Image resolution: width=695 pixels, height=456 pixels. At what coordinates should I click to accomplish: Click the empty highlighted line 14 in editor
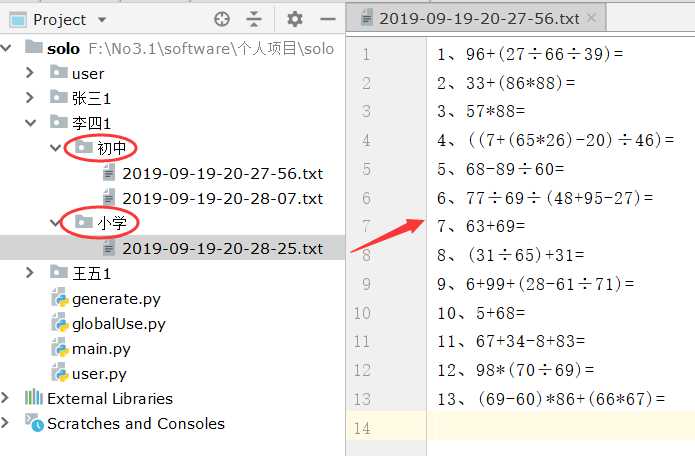pyautogui.click(x=561, y=426)
